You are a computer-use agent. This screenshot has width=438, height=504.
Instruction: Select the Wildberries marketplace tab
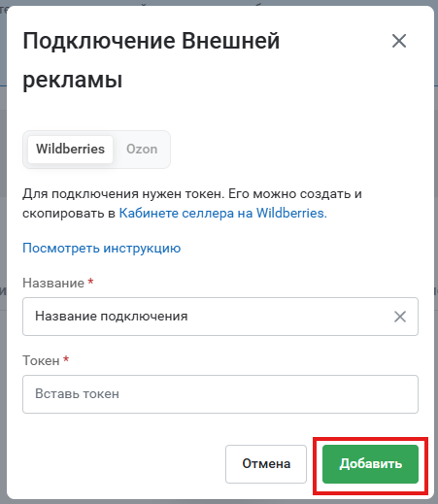coord(70,150)
